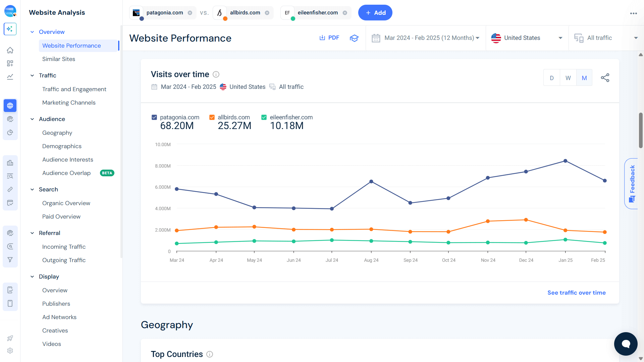Select the pie chart icon in sidebar
Viewport: 644px width, 362px height.
click(x=10, y=132)
